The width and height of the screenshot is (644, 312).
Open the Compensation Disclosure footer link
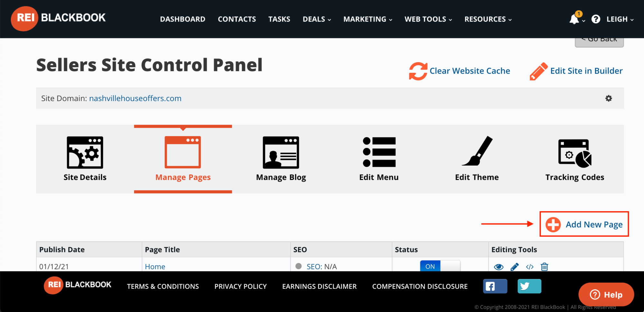point(420,286)
